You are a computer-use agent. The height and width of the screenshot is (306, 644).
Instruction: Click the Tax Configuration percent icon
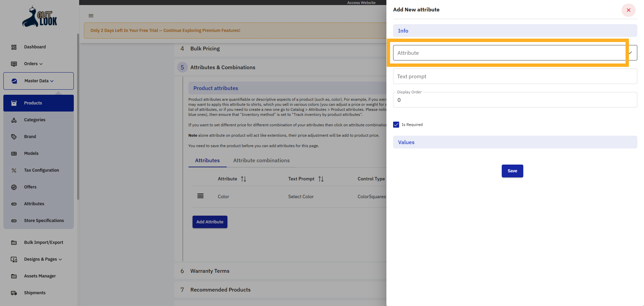pos(14,170)
